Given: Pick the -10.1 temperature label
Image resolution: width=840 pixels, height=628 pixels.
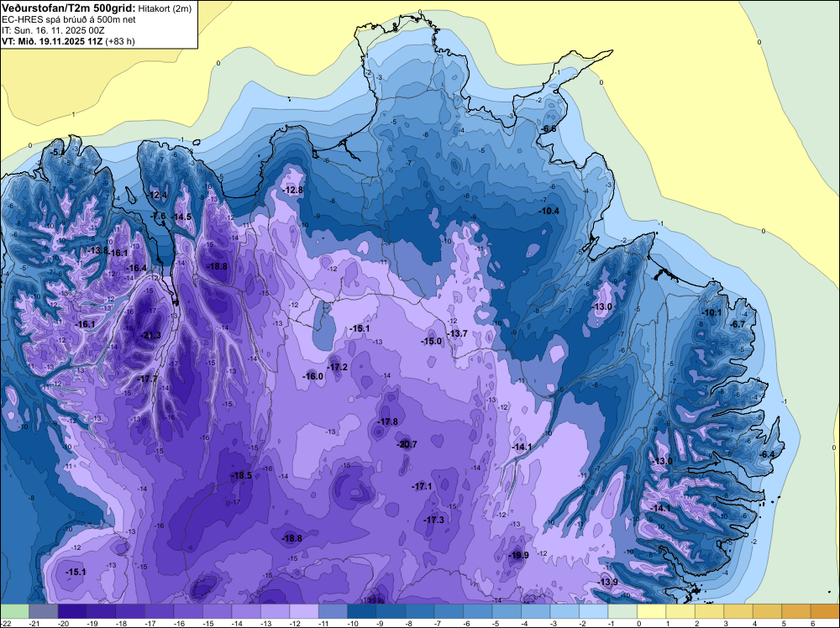Looking at the screenshot, I should coord(712,313).
